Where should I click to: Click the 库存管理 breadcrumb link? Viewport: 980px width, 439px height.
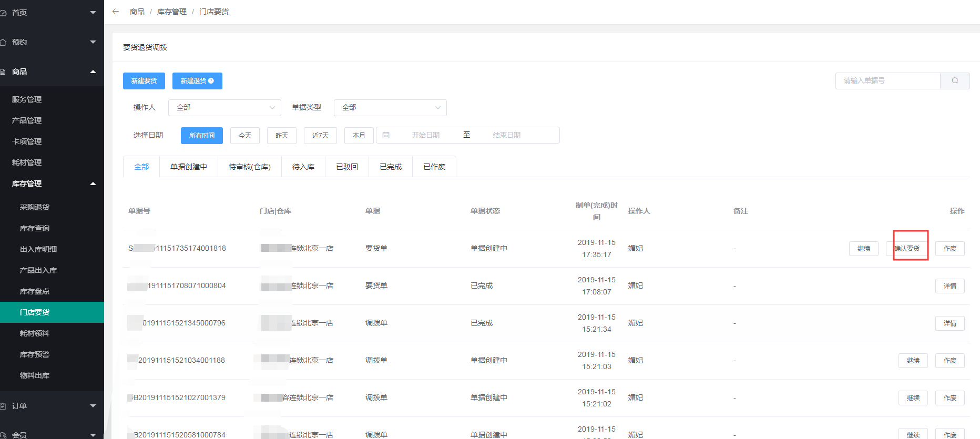172,12
